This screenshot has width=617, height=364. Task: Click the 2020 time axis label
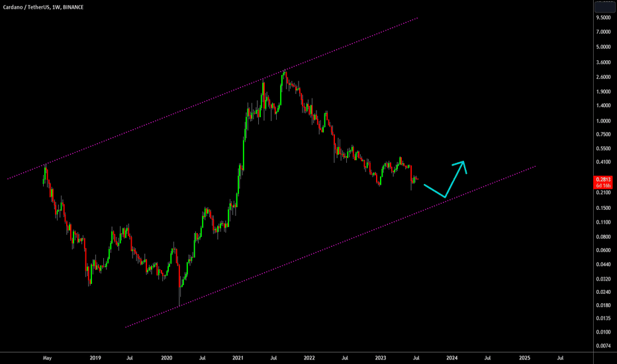click(x=166, y=358)
